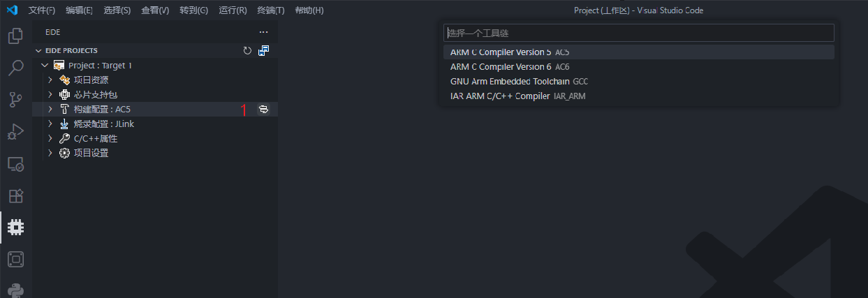Screen dimensions: 868x298
Task: Collapse the EIDE PROJECTS section
Action: pyautogui.click(x=38, y=51)
